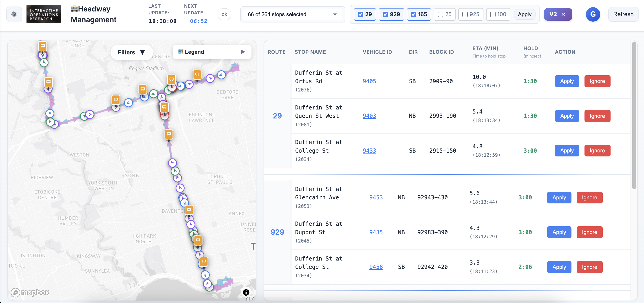The width and height of the screenshot is (644, 303).
Task: Select the bus stop marker near Davenport
Action: 189,210
